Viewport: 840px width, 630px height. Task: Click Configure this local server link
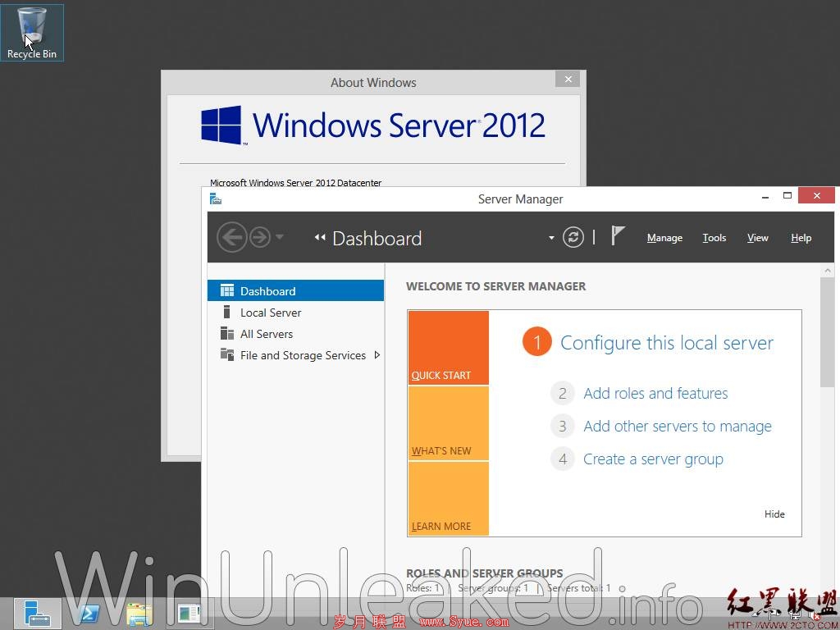coord(666,343)
